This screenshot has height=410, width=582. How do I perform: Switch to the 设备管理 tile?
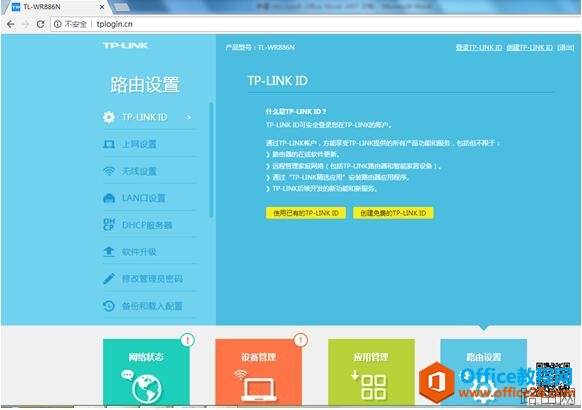(x=259, y=372)
